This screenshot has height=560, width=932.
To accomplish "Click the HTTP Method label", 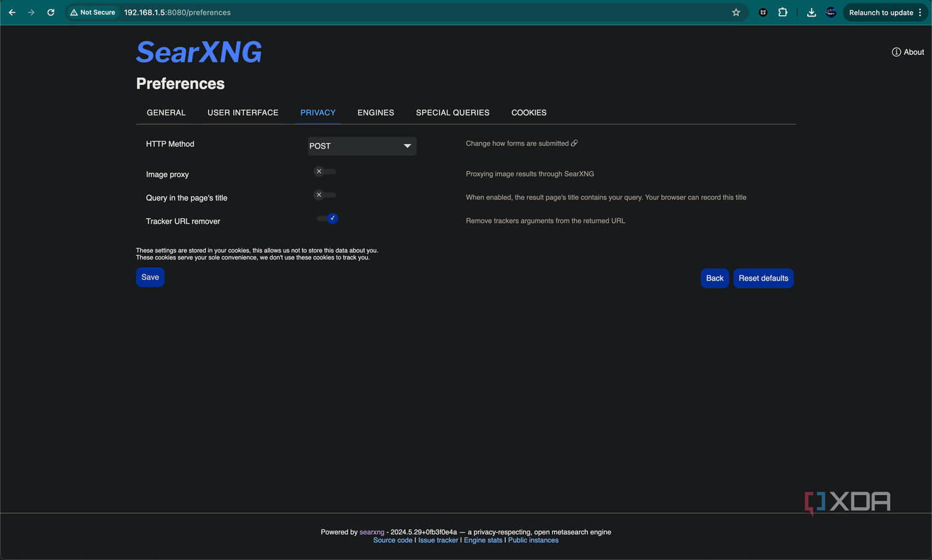I will point(170,144).
